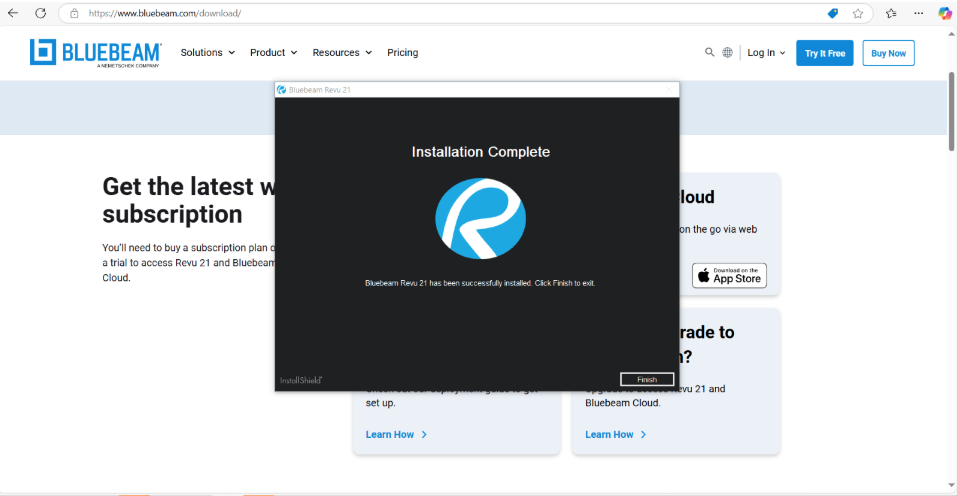
Task: Open the Copilot icon in browser toolbar
Action: click(x=945, y=14)
